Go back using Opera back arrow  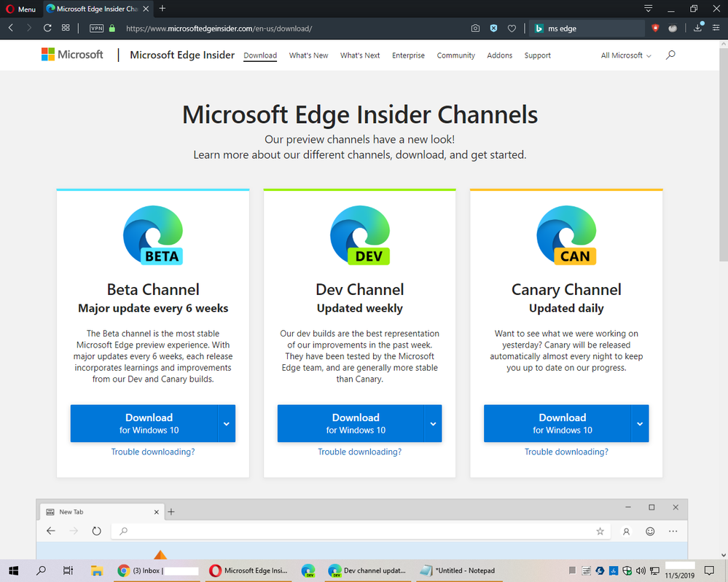11,28
